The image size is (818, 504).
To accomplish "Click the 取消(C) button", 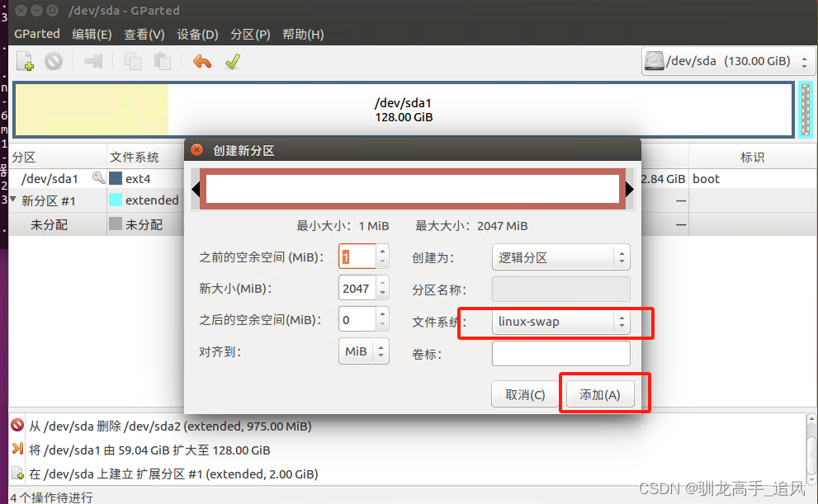I will pos(525,394).
